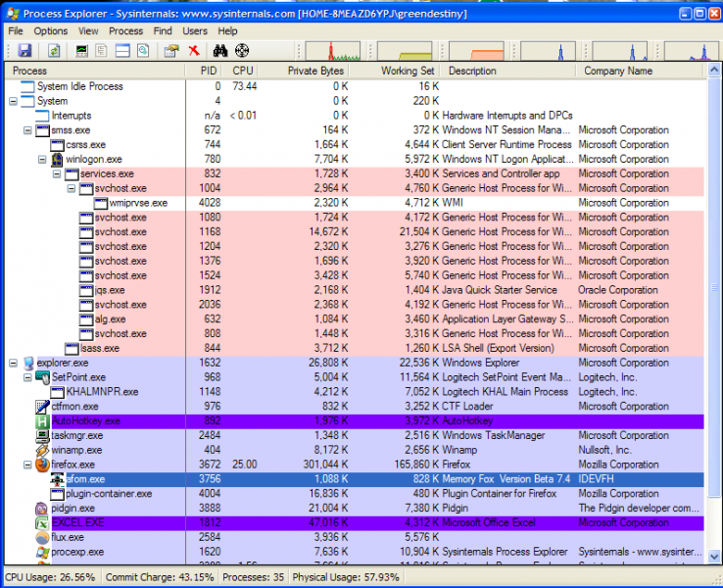Collapse the services.exe tree node

point(57,173)
